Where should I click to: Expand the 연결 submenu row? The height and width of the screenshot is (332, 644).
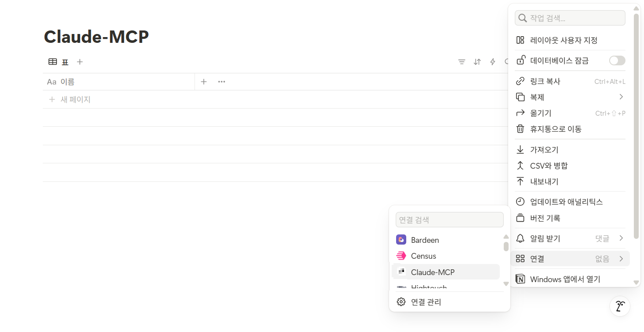click(570, 259)
